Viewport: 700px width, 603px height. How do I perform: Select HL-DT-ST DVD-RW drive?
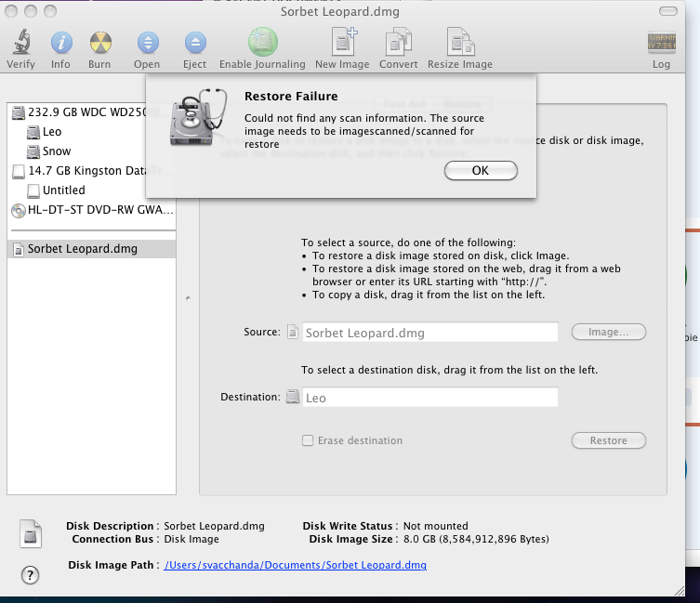pyautogui.click(x=92, y=210)
